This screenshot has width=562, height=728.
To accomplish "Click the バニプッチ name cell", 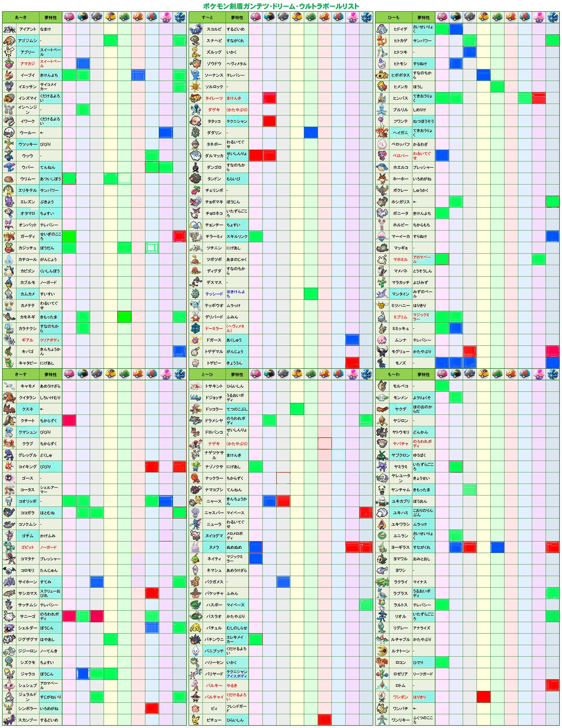I will coord(214,651).
